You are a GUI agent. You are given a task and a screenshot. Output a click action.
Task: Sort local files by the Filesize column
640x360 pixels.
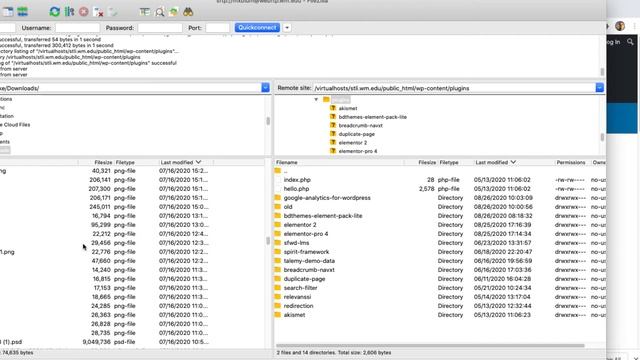point(95,162)
